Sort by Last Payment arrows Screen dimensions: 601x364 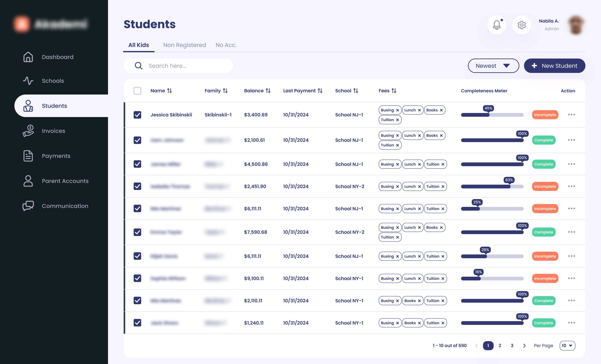click(x=320, y=91)
